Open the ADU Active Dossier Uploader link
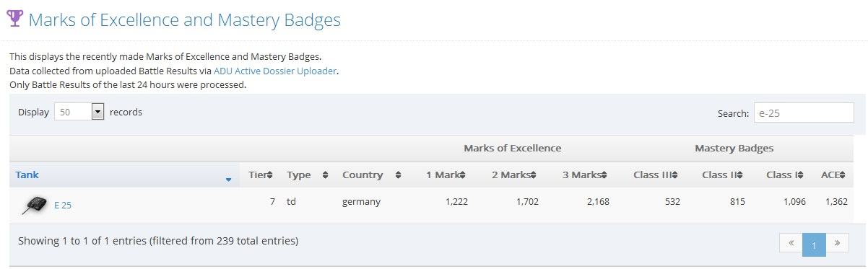This screenshot has height=269, width=868. [276, 71]
